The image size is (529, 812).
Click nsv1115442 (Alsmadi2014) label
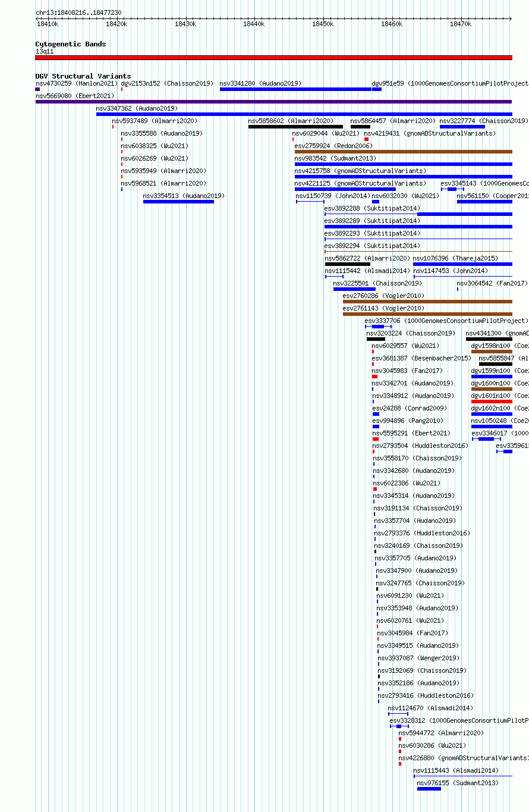click(x=367, y=271)
